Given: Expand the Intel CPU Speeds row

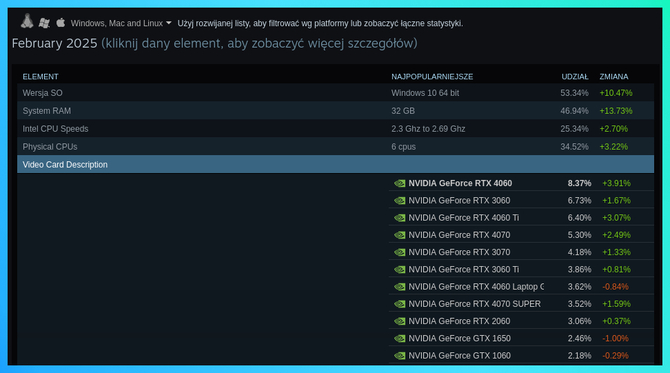Looking at the screenshot, I should [x=335, y=129].
